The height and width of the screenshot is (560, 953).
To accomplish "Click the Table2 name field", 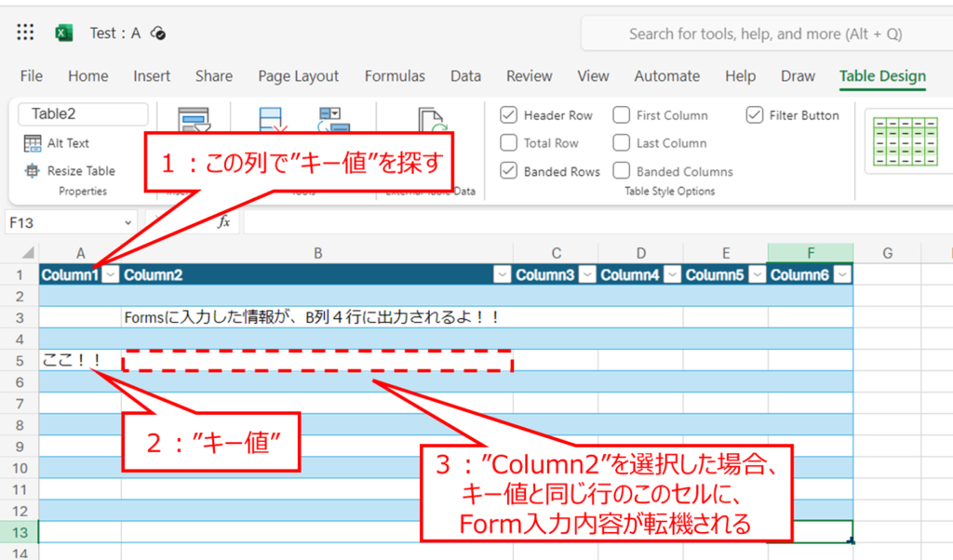I will point(82,113).
